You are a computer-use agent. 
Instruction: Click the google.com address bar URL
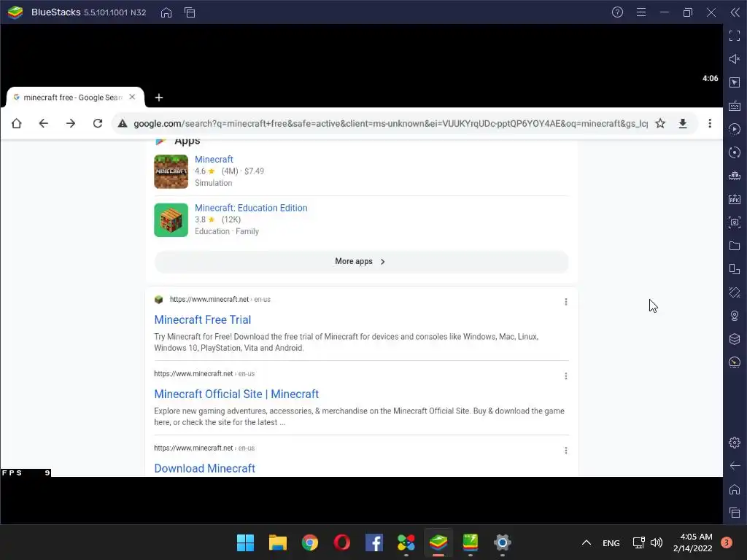390,123
